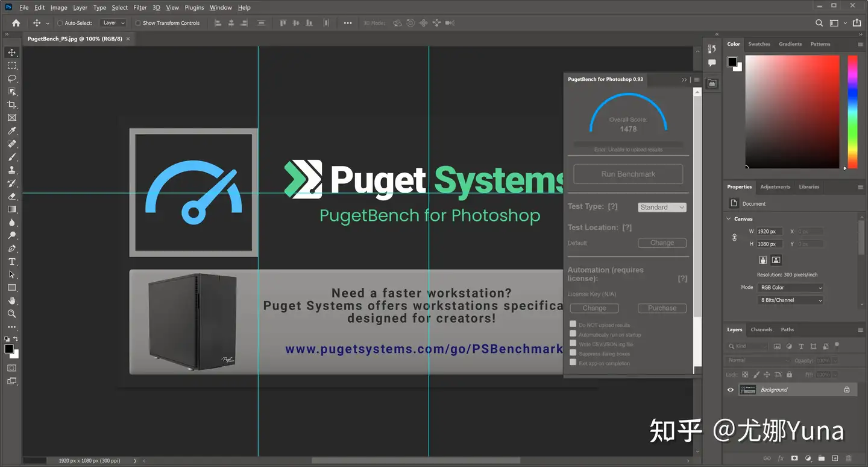This screenshot has width=868, height=467.
Task: Click the Test Type help [?] link
Action: pos(612,206)
